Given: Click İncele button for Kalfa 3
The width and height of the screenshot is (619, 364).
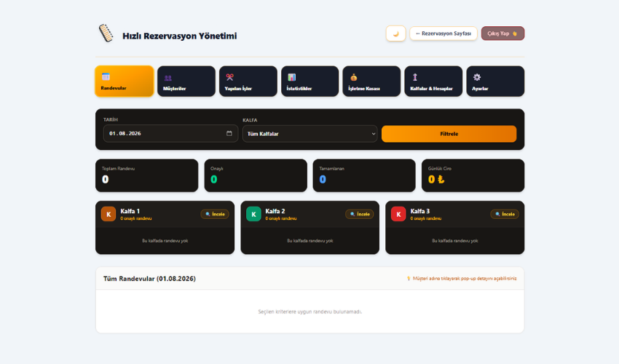Looking at the screenshot, I should (x=505, y=214).
